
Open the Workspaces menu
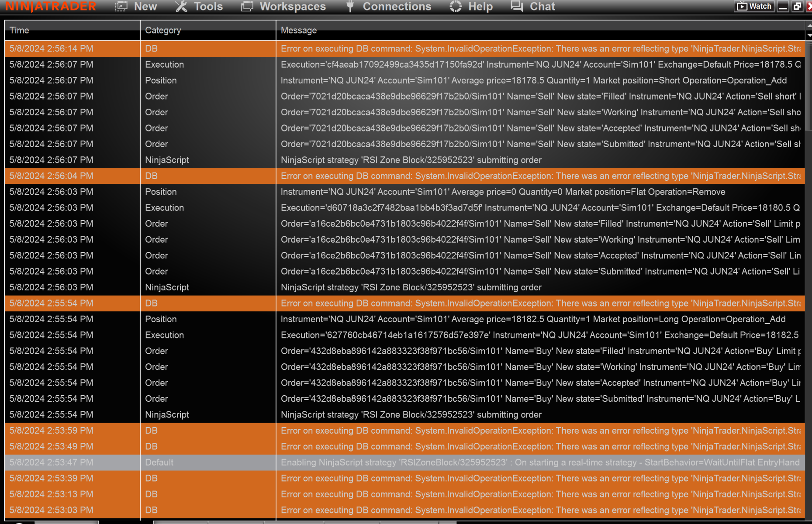pyautogui.click(x=283, y=7)
